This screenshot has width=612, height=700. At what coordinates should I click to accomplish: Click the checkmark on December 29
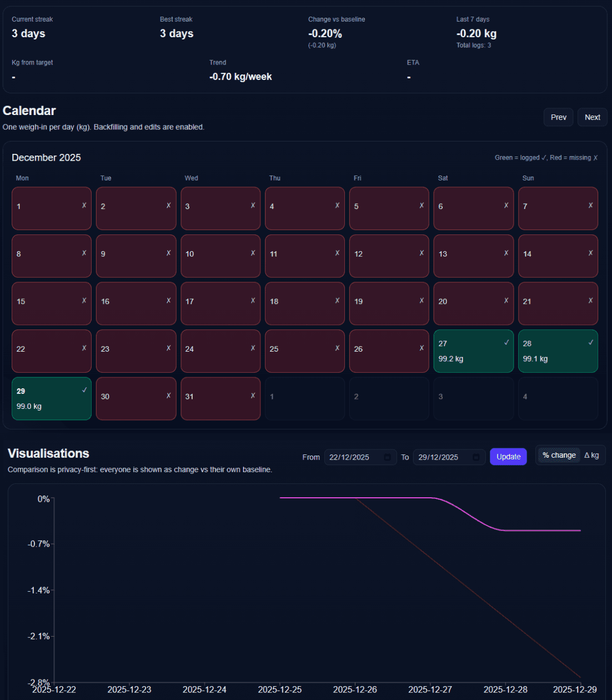point(84,390)
